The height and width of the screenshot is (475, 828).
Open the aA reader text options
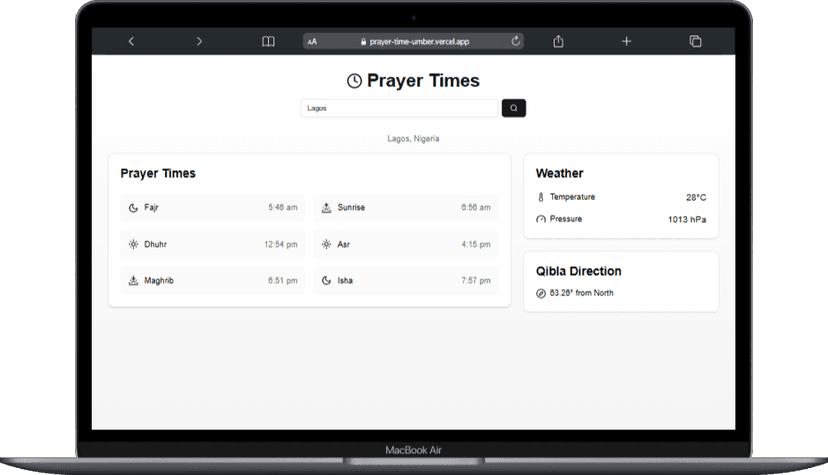tap(313, 42)
